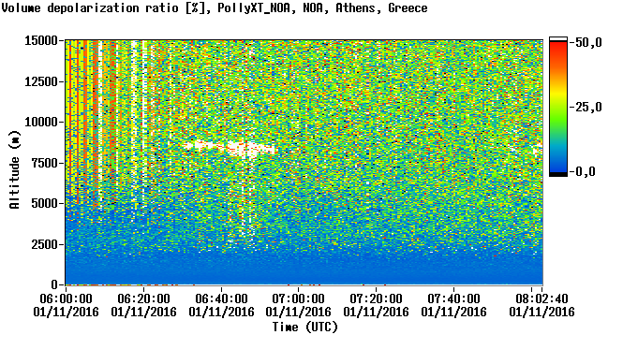Click the 2500 altitude tick label
623x364 pixels.
pos(45,244)
